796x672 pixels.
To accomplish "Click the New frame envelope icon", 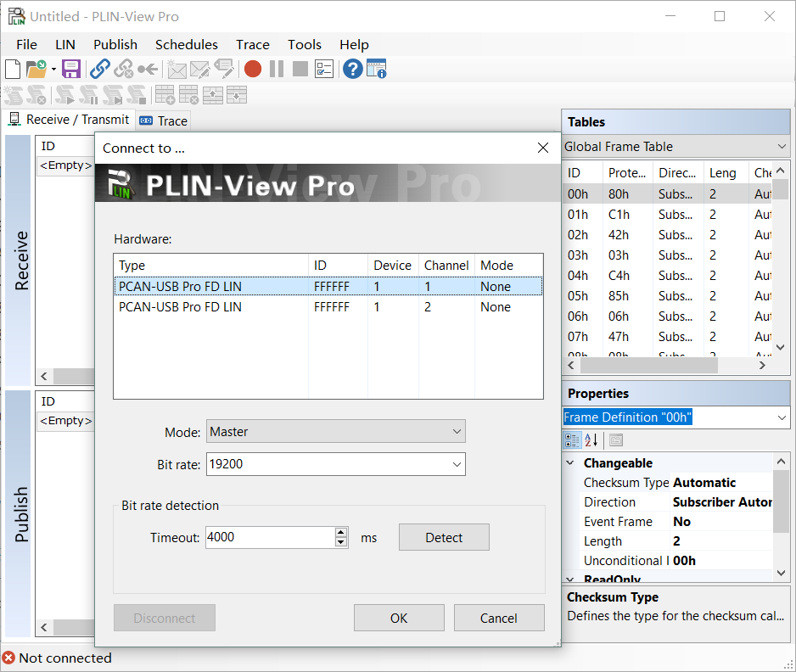I will pos(177,69).
